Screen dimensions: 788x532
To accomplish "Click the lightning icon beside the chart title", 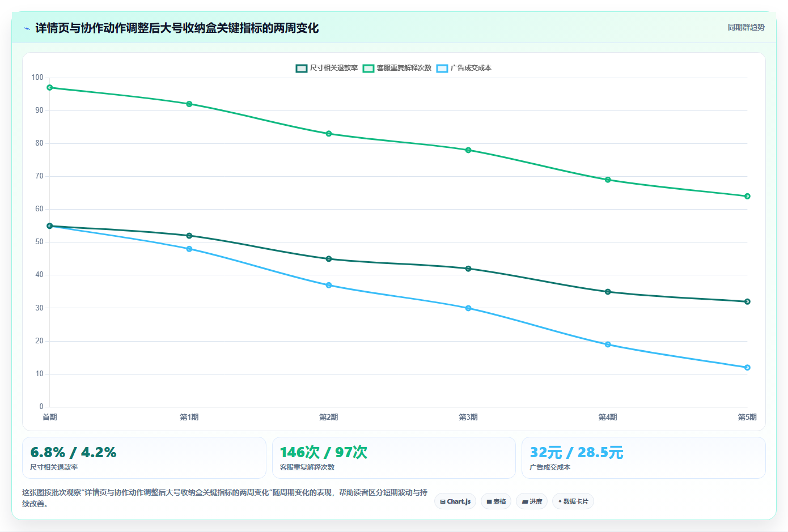I will point(27,28).
